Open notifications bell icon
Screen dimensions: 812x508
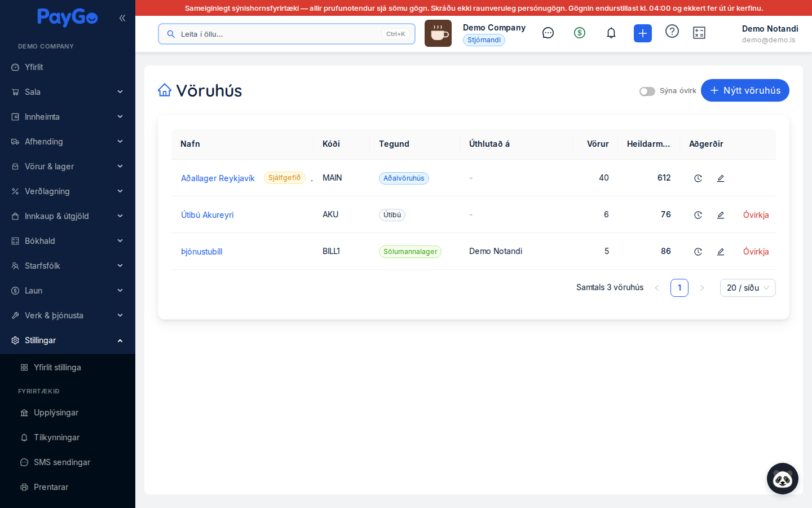click(611, 33)
